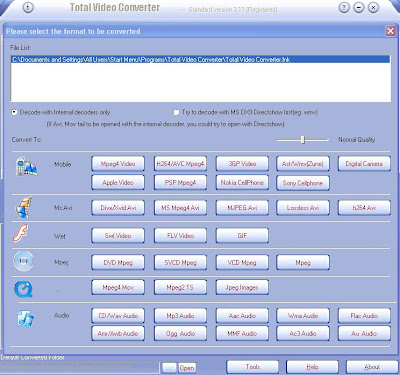Convert to Amr/Awb Audio

pos(118,333)
